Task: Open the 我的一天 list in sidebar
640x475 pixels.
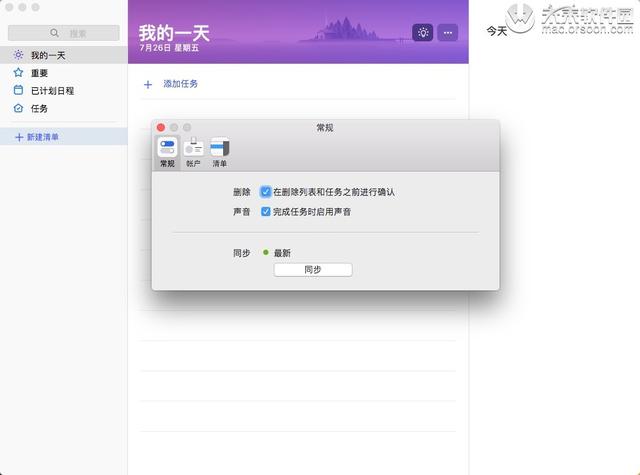Action: (x=64, y=55)
